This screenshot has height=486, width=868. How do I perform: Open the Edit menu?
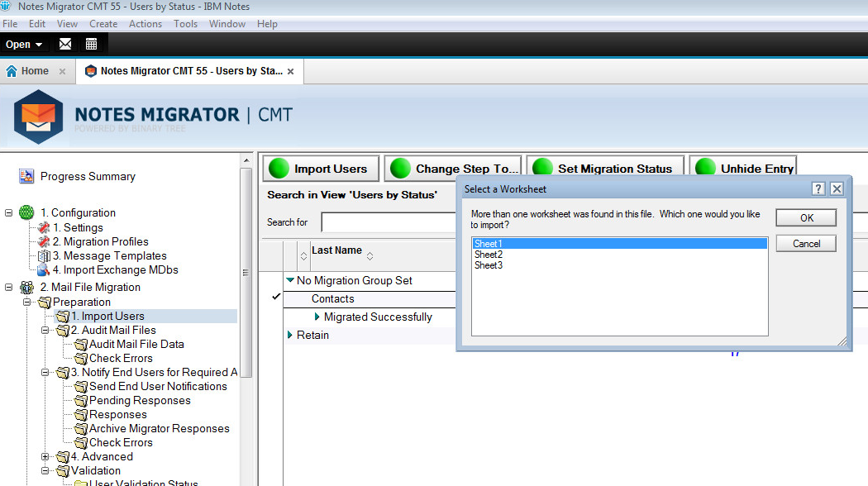[x=37, y=24]
